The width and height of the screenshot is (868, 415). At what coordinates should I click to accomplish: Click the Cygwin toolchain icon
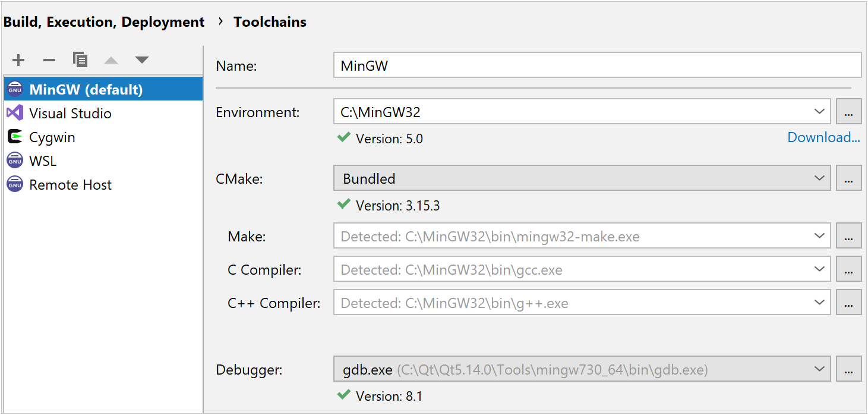pos(14,136)
